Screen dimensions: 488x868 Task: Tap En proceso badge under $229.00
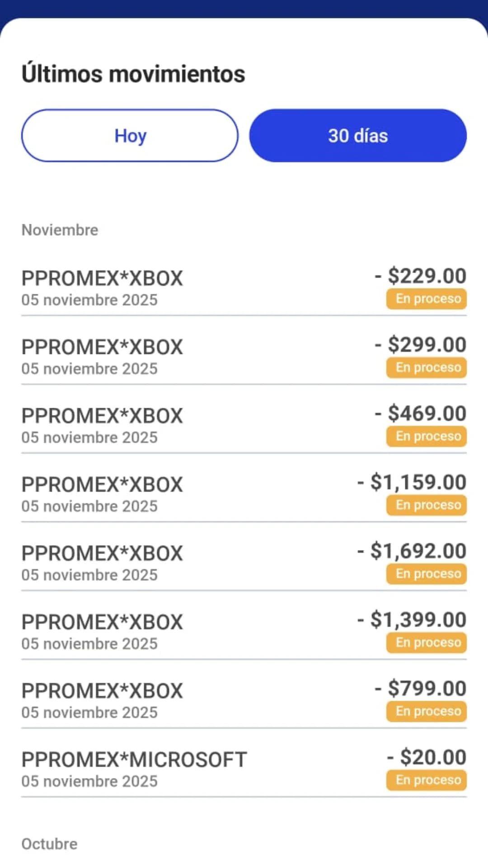pos(426,299)
